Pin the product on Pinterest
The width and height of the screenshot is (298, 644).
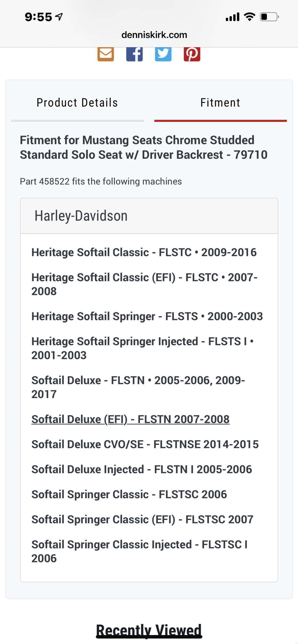(192, 54)
